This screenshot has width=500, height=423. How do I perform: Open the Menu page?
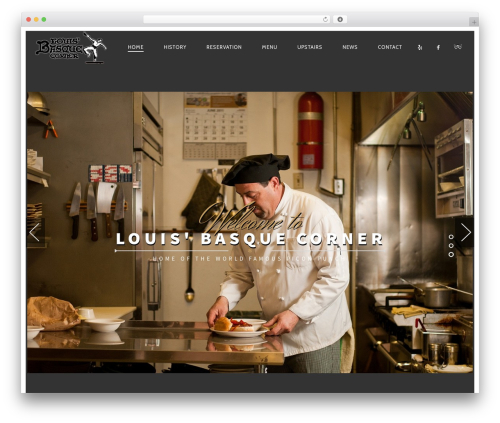click(269, 47)
